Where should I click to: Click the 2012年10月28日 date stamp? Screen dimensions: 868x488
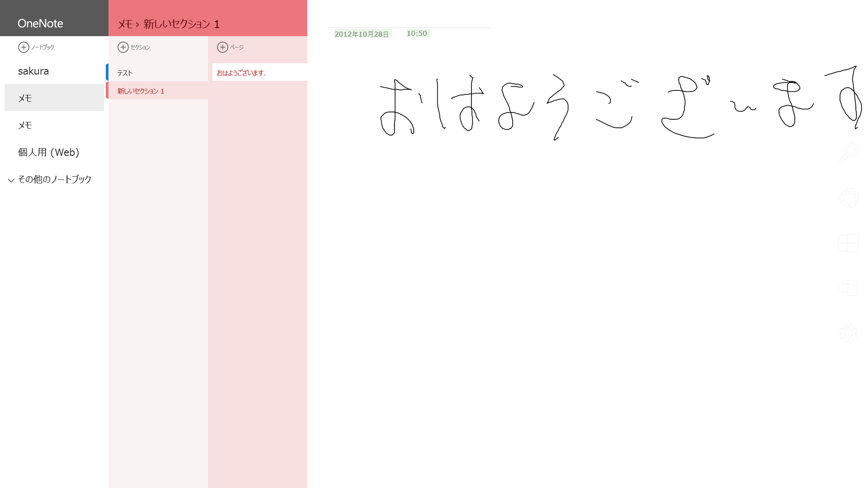pyautogui.click(x=362, y=34)
